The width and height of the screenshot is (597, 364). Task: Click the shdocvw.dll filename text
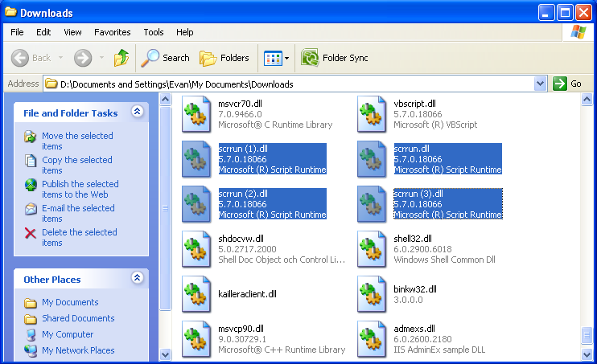(x=241, y=239)
